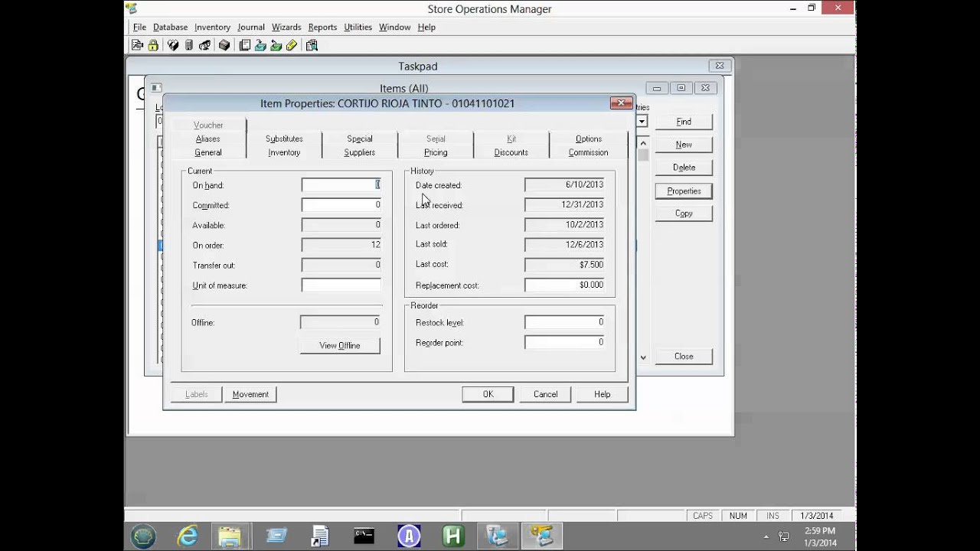Open Internet Explorer from the taskbar

[x=188, y=536]
